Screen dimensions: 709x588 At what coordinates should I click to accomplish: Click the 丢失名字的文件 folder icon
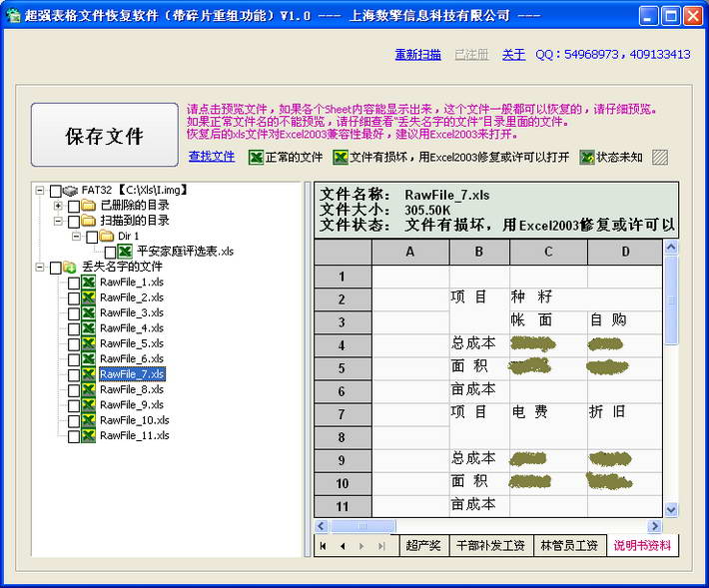point(70,267)
